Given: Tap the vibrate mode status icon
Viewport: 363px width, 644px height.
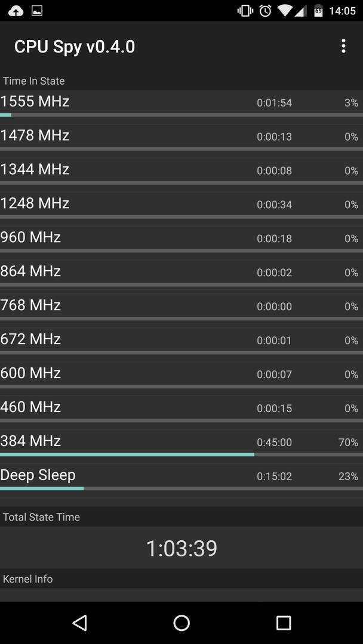Looking at the screenshot, I should [x=245, y=11].
